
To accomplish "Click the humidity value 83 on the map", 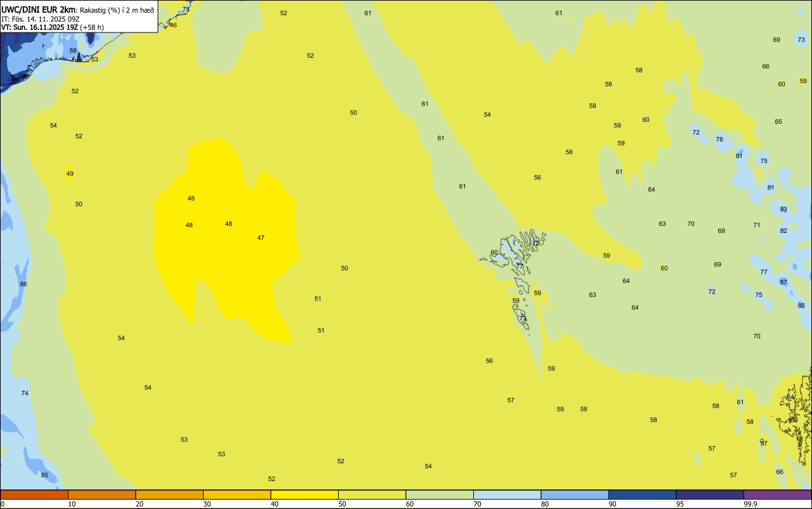I will (783, 209).
